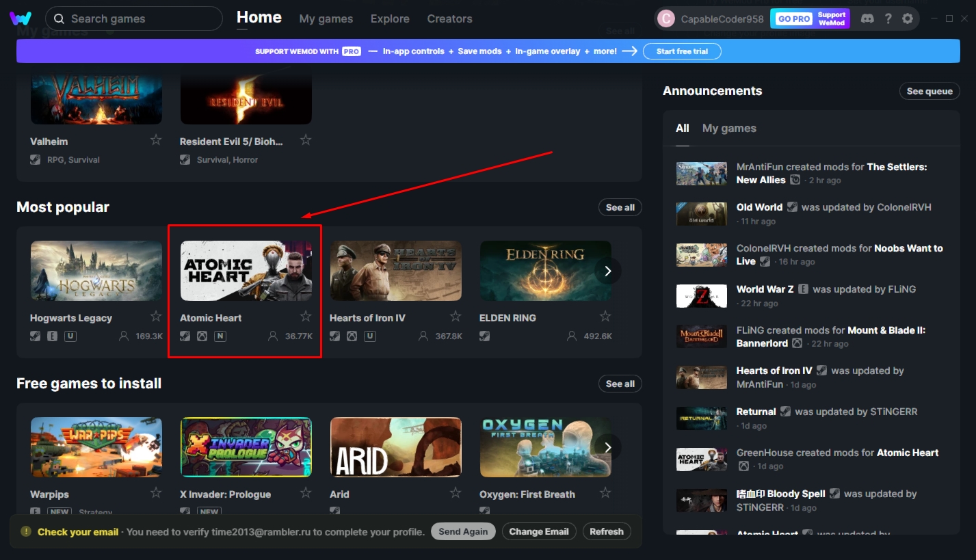Favorite Oxygen: First Breath with star

[605, 492]
